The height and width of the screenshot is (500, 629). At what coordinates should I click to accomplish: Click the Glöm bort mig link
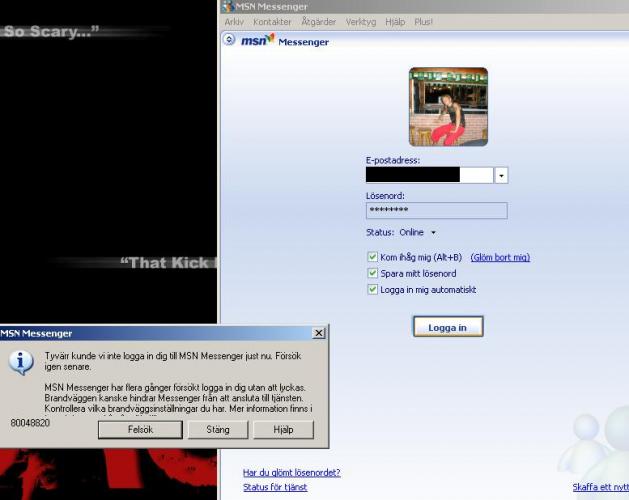tap(500, 257)
